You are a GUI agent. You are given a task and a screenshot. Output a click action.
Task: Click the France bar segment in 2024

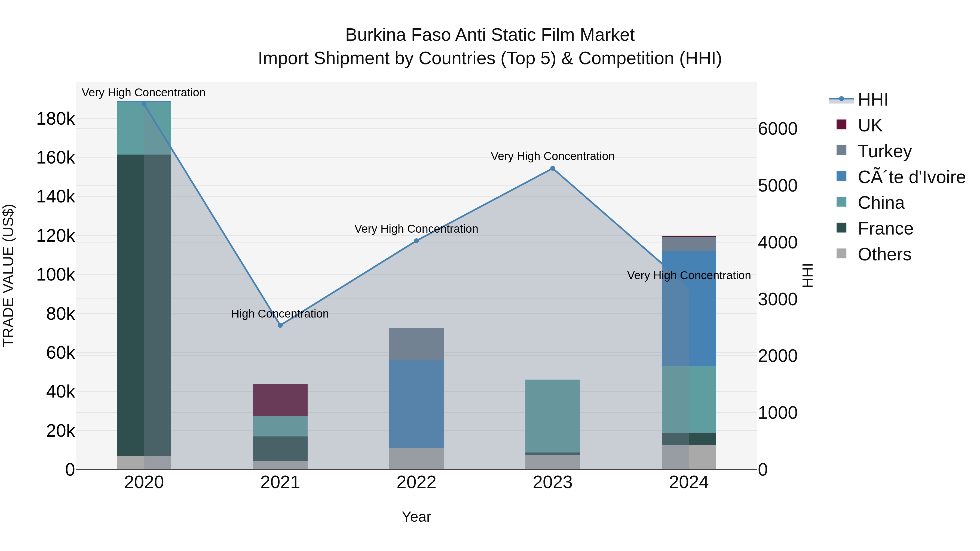(x=689, y=439)
